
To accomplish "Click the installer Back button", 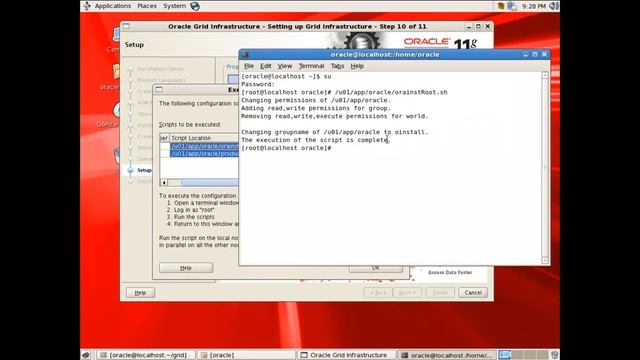I will 378,293.
